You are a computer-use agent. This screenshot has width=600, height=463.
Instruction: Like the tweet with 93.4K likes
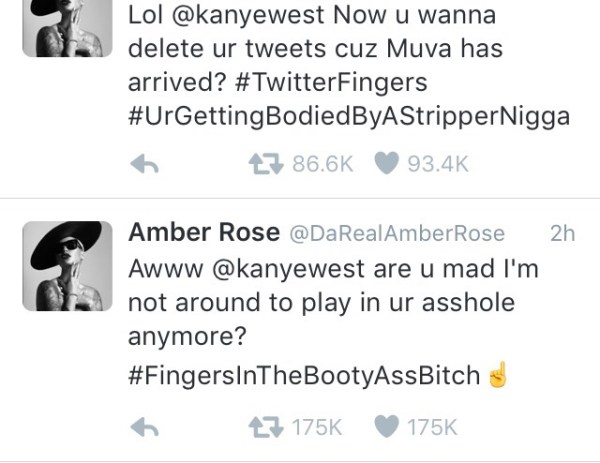coord(386,163)
